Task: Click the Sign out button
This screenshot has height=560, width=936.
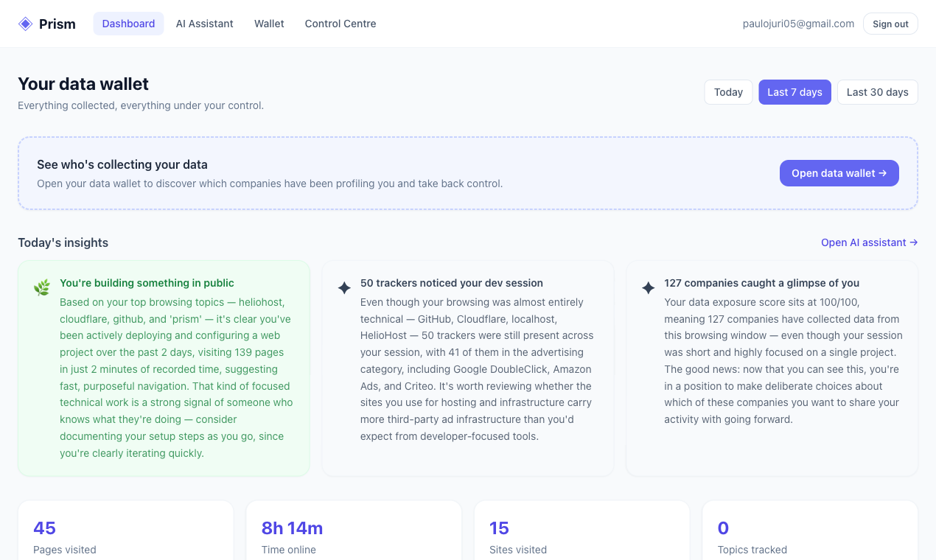Action: (890, 24)
